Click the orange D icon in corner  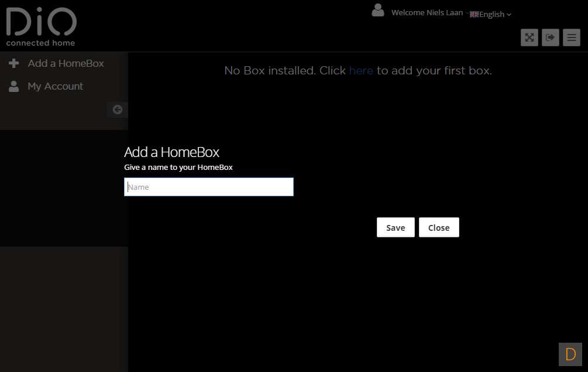[570, 354]
